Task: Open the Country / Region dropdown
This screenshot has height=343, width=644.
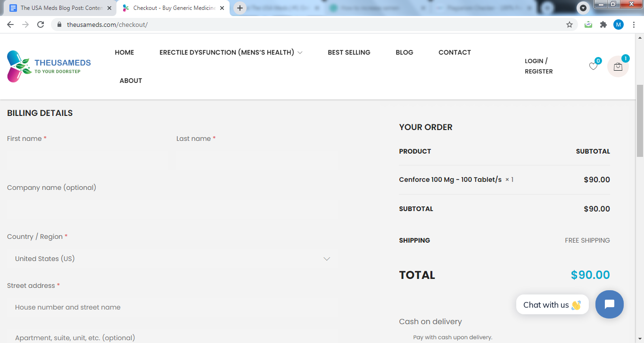Action: (172, 259)
